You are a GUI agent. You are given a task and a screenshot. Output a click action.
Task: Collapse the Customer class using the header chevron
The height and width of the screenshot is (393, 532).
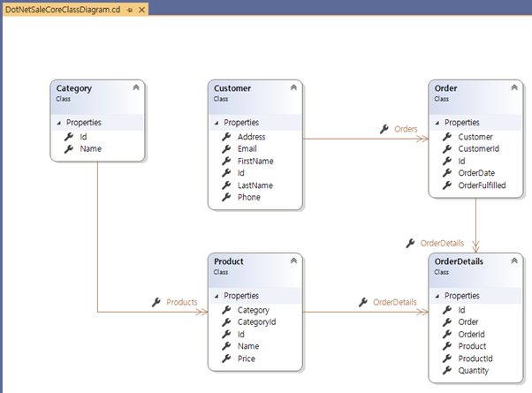pyautogui.click(x=293, y=88)
